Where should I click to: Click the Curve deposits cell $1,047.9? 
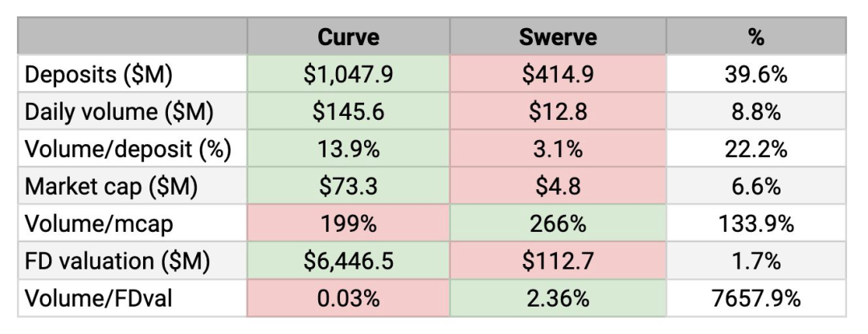(348, 74)
